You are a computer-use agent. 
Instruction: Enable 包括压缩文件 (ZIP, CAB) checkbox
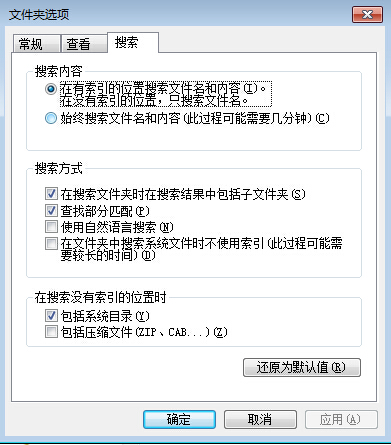(51, 332)
